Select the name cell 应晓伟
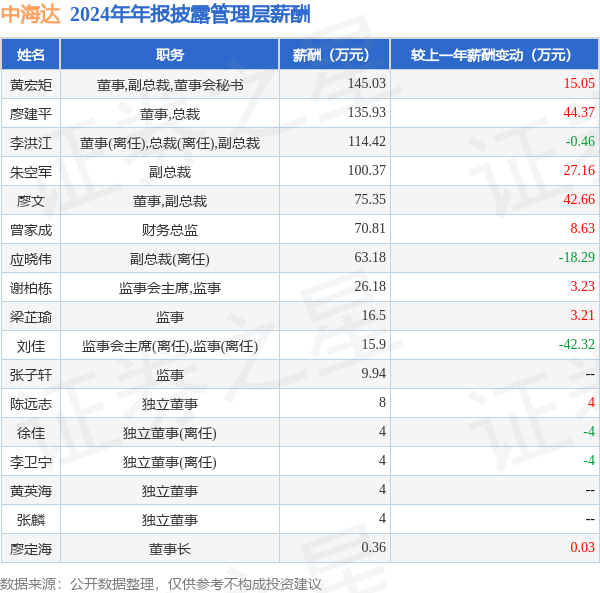The width and height of the screenshot is (600, 593). click(x=31, y=259)
